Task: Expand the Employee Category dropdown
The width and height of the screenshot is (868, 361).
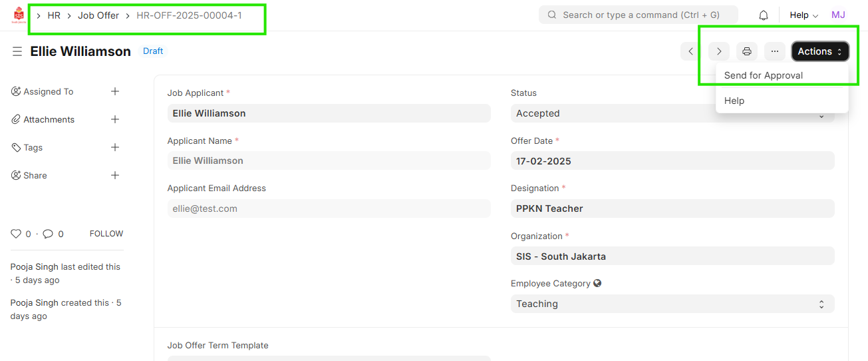Action: (x=672, y=304)
